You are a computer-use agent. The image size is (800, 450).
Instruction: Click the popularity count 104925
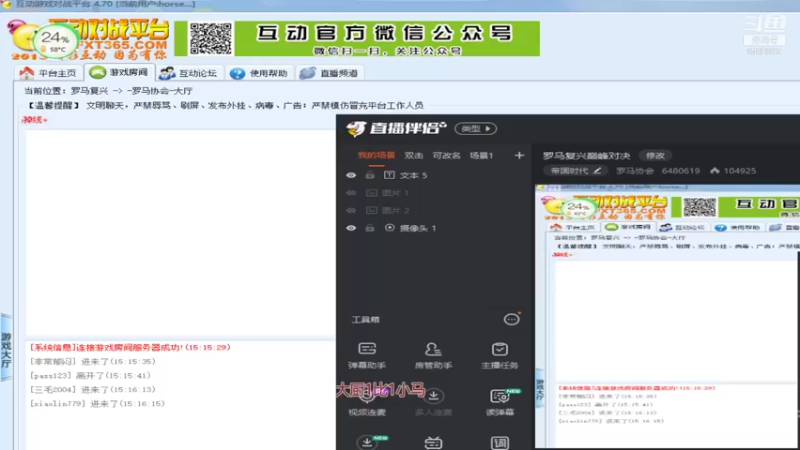[739, 171]
